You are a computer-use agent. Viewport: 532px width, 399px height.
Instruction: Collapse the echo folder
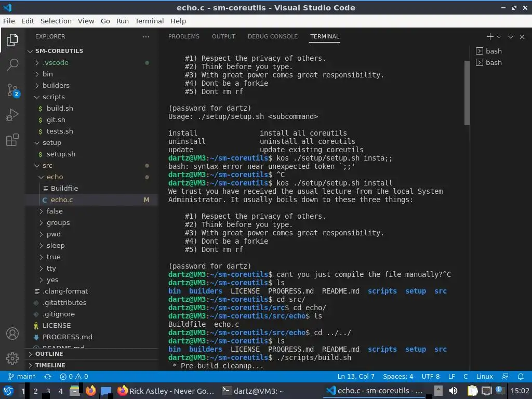(91, 177)
